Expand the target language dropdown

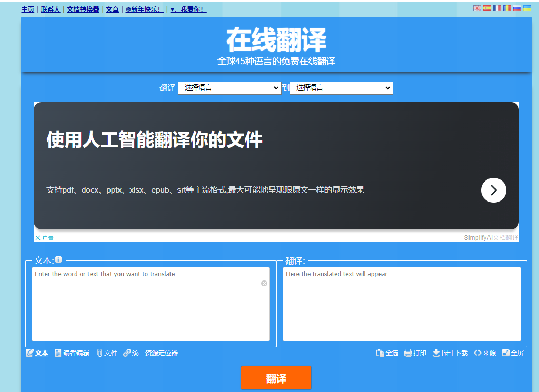341,88
